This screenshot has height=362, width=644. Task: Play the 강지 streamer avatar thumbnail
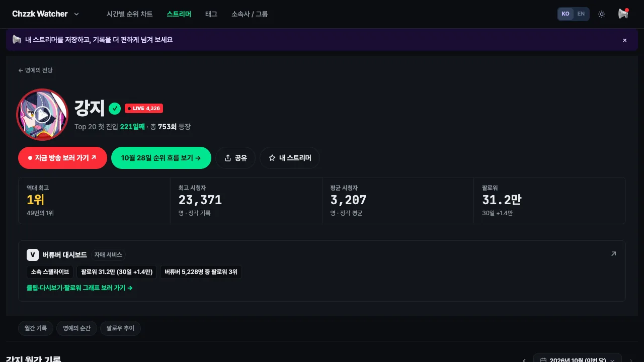point(42,115)
